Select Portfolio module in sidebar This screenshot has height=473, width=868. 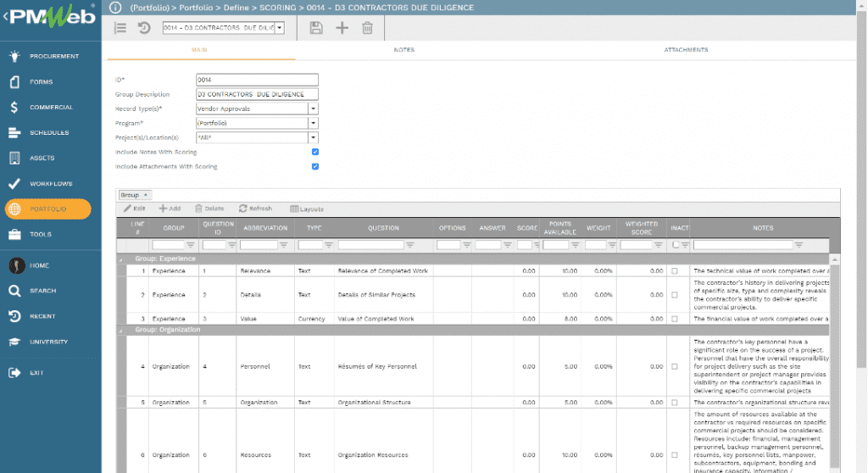pyautogui.click(x=48, y=209)
